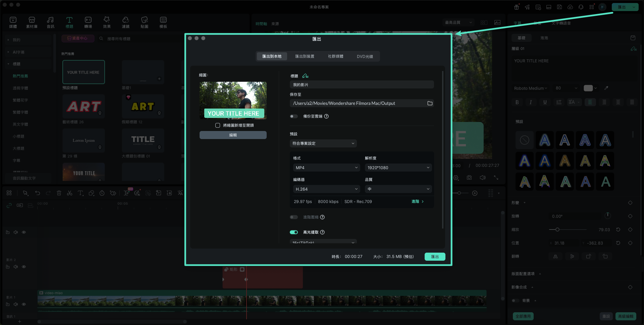Open the 解析度 1920*1080 dropdown
644x325 pixels.
click(x=398, y=168)
